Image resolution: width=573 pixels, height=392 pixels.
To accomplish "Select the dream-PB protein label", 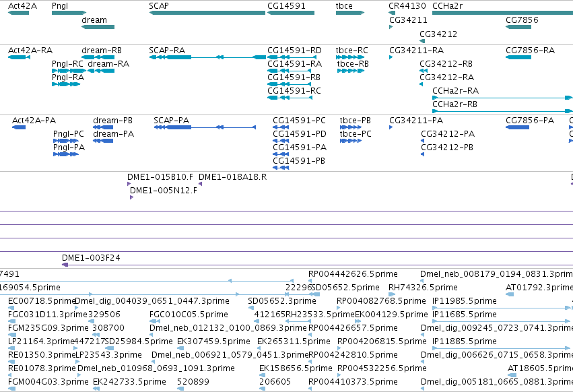I will pos(112,121).
